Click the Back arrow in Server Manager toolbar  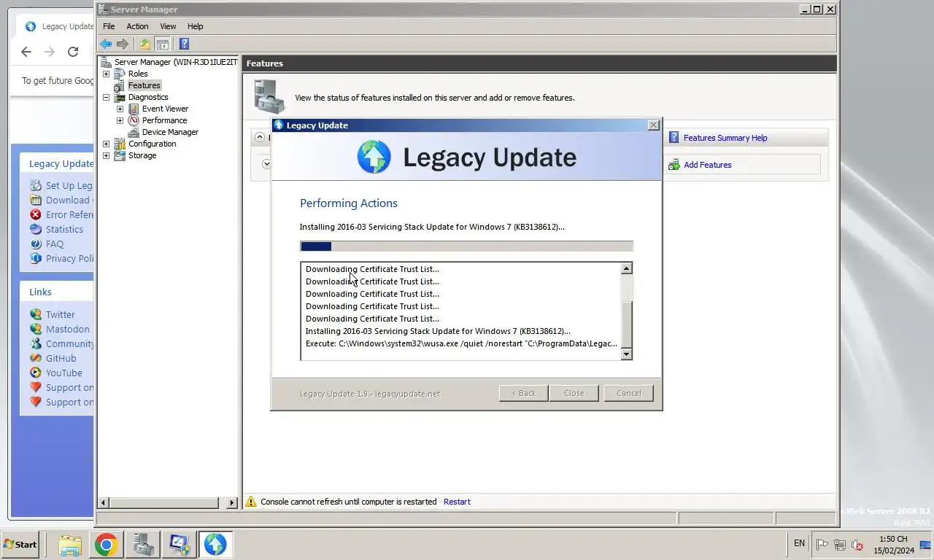(106, 44)
